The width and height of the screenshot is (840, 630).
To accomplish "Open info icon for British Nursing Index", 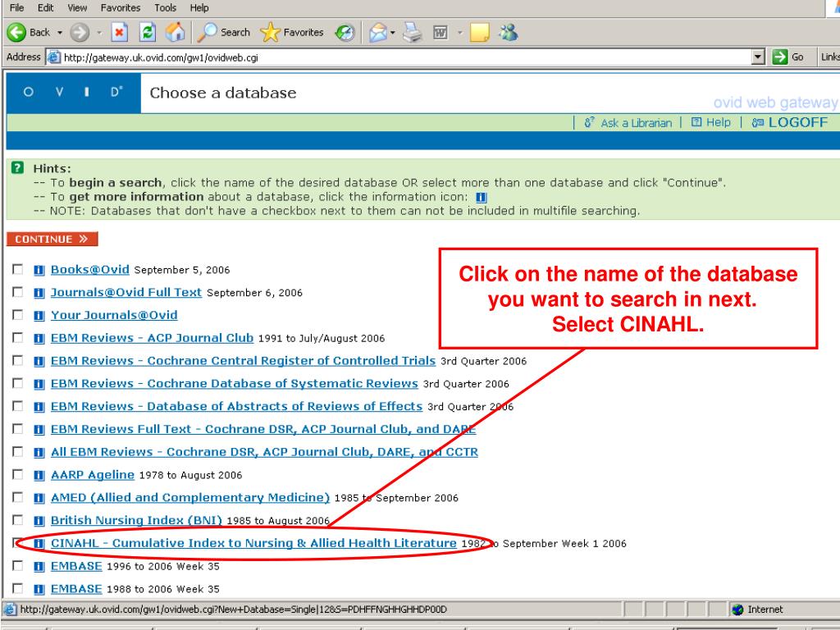I will [39, 521].
